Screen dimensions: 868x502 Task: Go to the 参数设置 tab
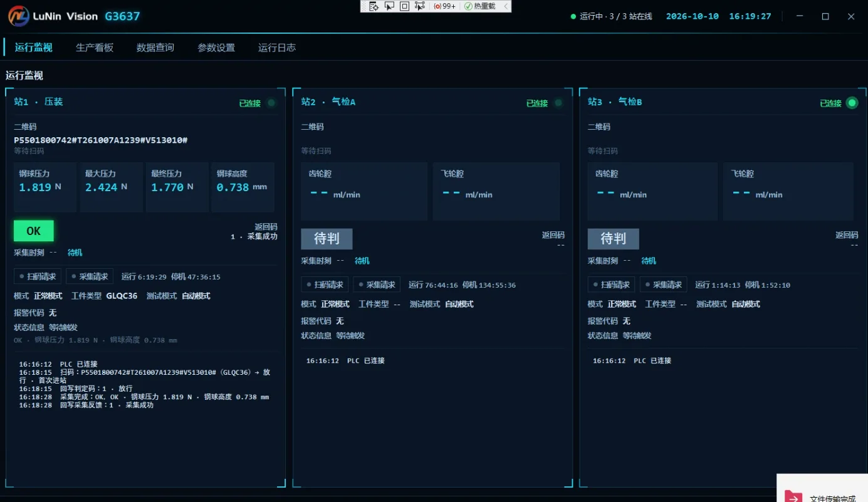tap(216, 47)
